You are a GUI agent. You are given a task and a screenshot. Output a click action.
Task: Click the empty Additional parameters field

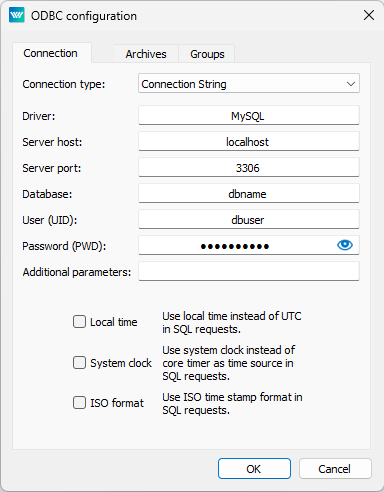(x=249, y=271)
